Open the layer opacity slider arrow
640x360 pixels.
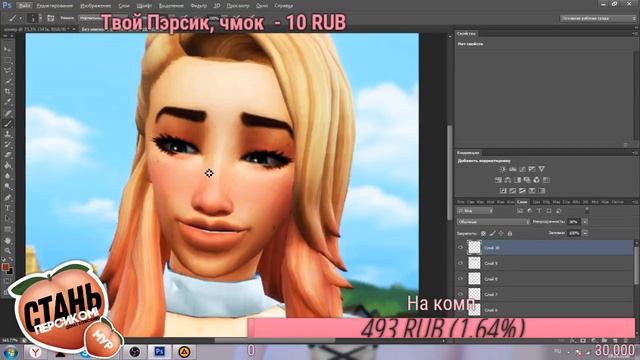[585, 222]
